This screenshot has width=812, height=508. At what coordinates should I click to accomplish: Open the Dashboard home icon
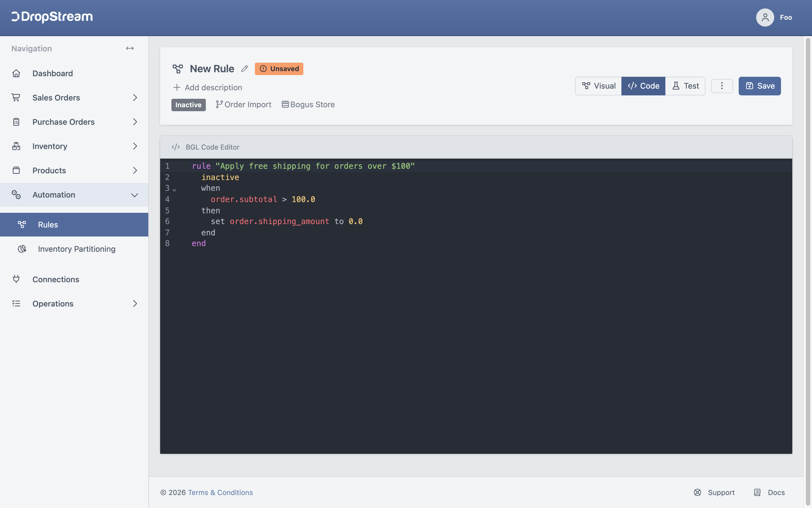point(16,73)
